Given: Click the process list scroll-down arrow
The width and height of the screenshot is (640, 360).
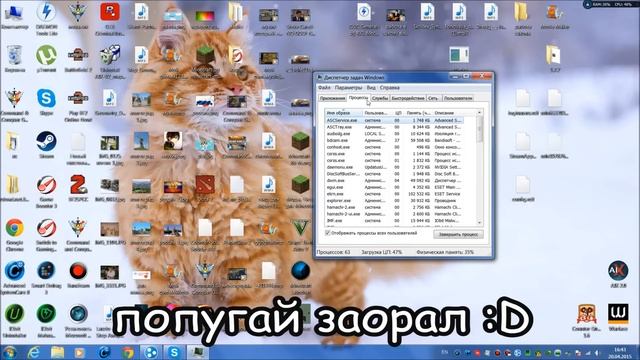Looking at the screenshot, I should pos(480,222).
